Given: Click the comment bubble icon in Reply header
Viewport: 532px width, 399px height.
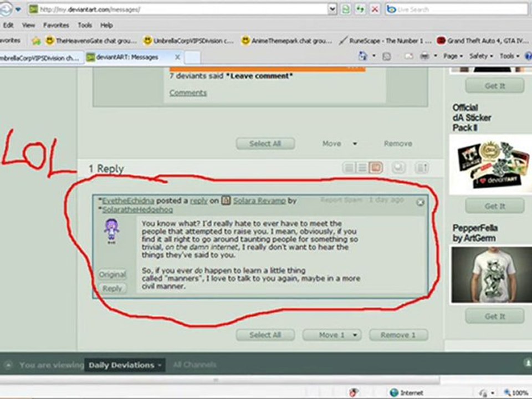Looking at the screenshot, I should coord(398,167).
